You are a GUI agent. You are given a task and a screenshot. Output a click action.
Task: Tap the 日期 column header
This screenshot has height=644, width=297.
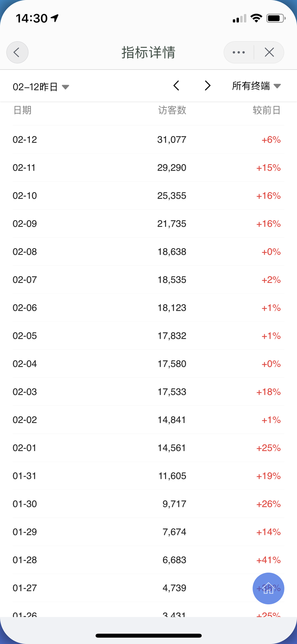tap(22, 110)
